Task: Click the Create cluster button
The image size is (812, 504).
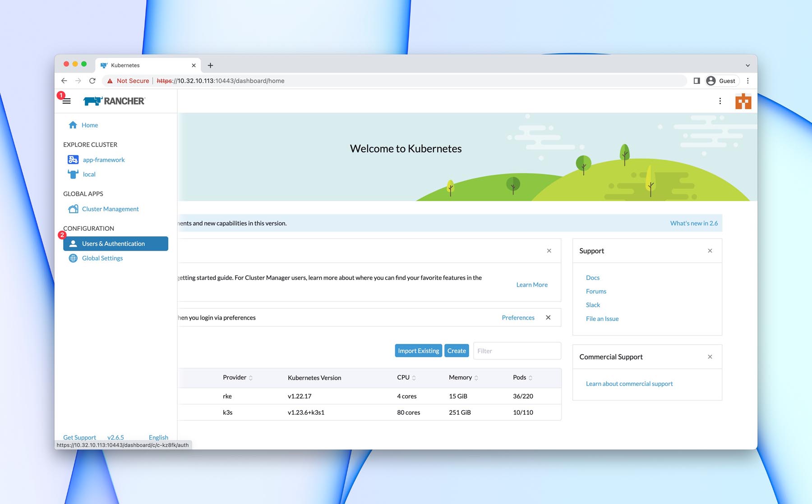Action: 457,351
